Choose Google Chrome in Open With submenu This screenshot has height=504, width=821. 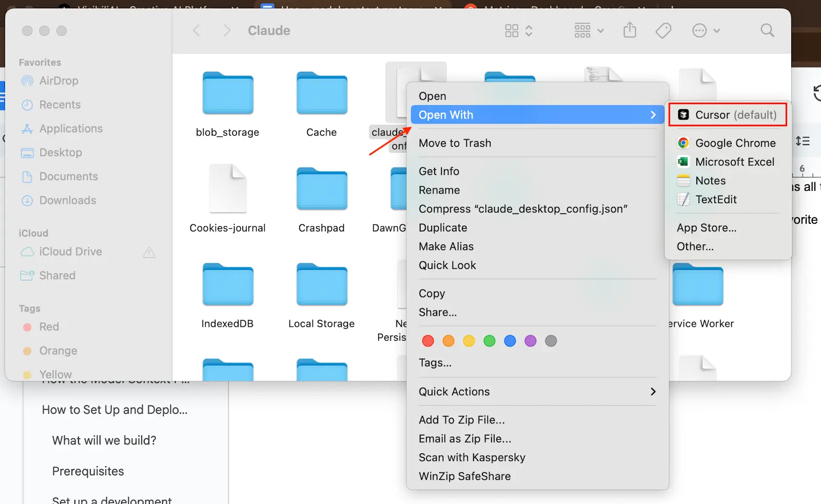[728, 143]
